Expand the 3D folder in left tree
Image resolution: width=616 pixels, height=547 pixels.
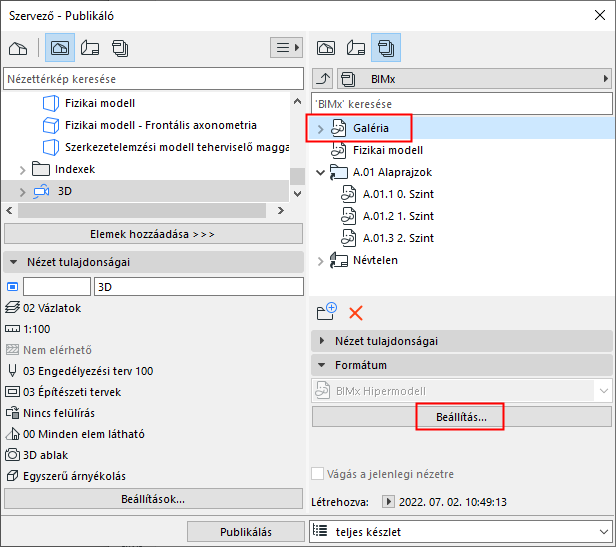coord(22,192)
